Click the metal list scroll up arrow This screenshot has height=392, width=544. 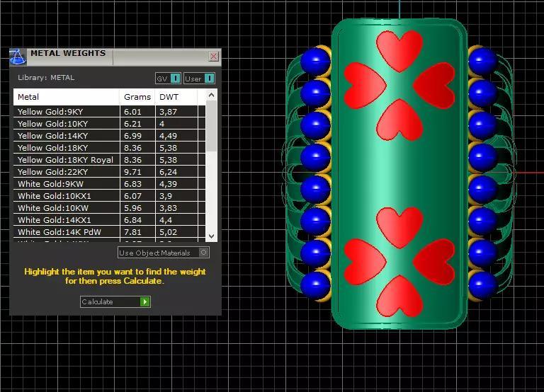pos(211,95)
